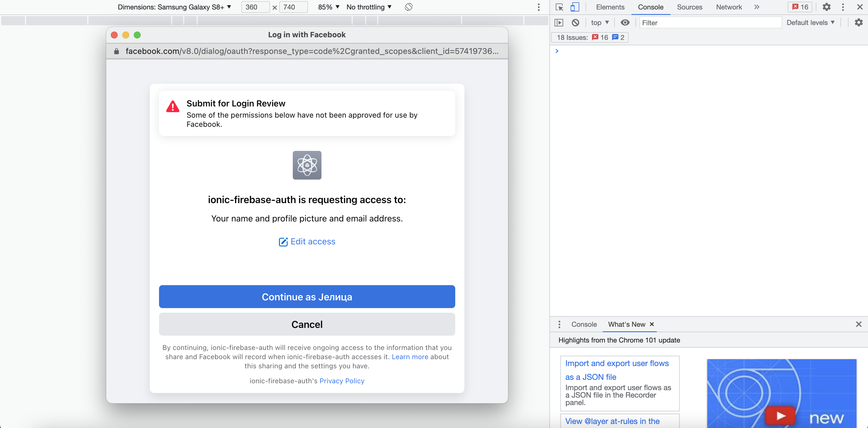Screen dimensions: 868x428
Task: Open the Default levels dropdown
Action: pos(810,23)
